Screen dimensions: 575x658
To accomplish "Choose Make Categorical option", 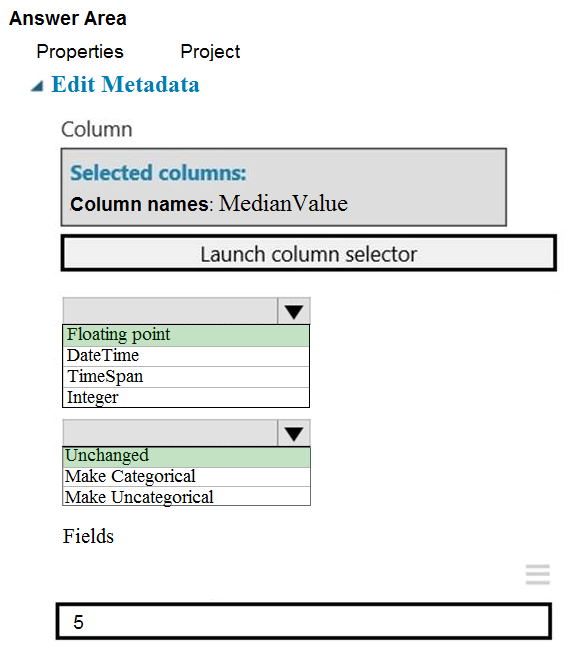I will [x=186, y=477].
